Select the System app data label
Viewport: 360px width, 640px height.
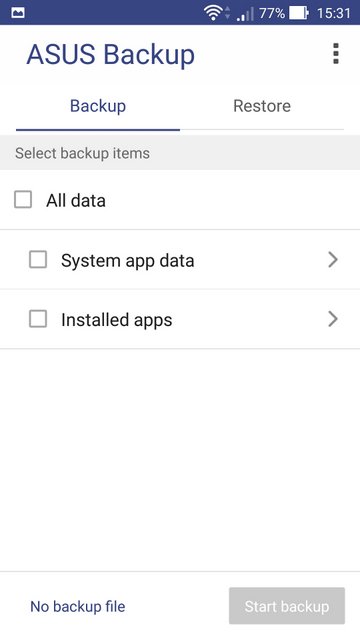pos(127,260)
